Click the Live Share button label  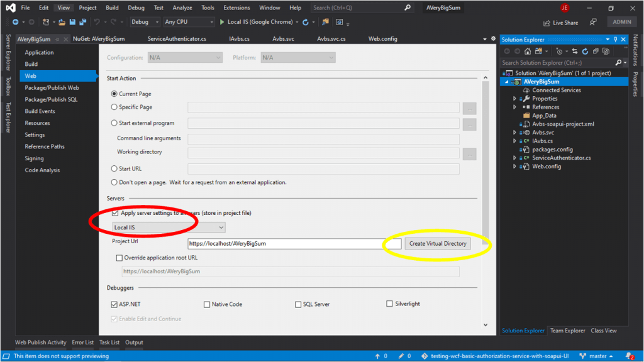tap(565, 23)
